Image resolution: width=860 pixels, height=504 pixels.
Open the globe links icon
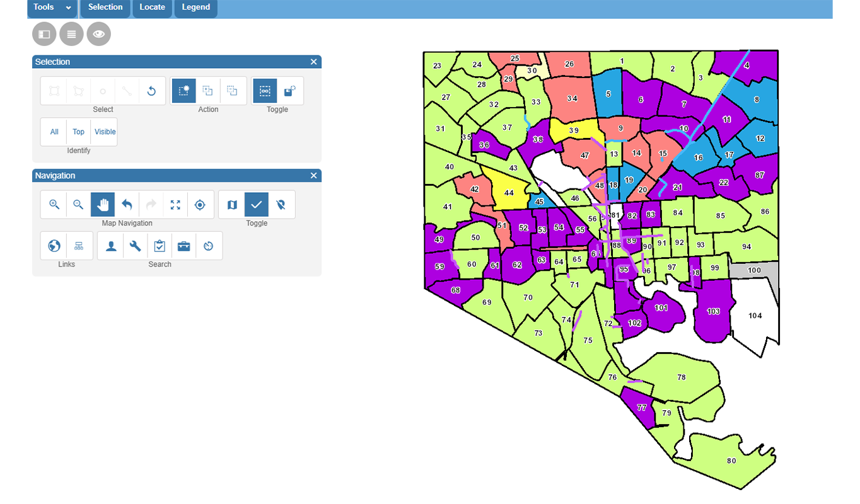pyautogui.click(x=54, y=246)
